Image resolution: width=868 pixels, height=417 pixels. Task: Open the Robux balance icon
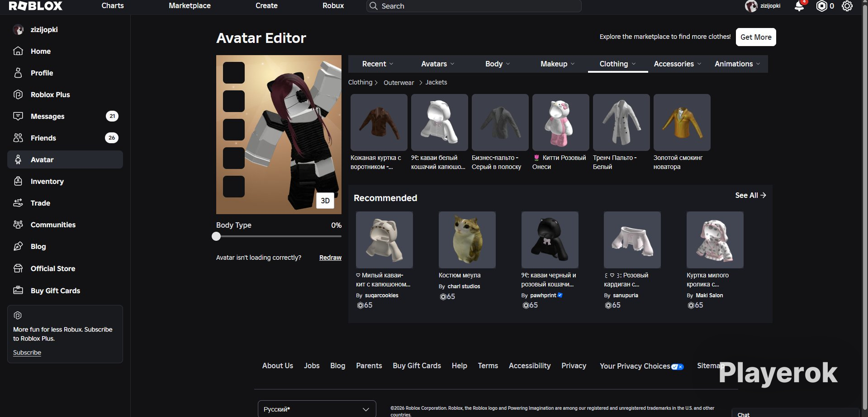pos(821,6)
